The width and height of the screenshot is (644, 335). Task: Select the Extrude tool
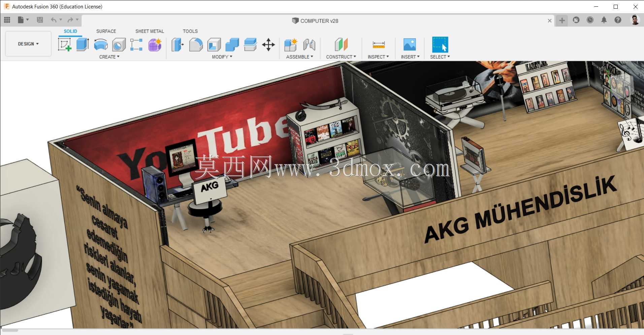[83, 44]
